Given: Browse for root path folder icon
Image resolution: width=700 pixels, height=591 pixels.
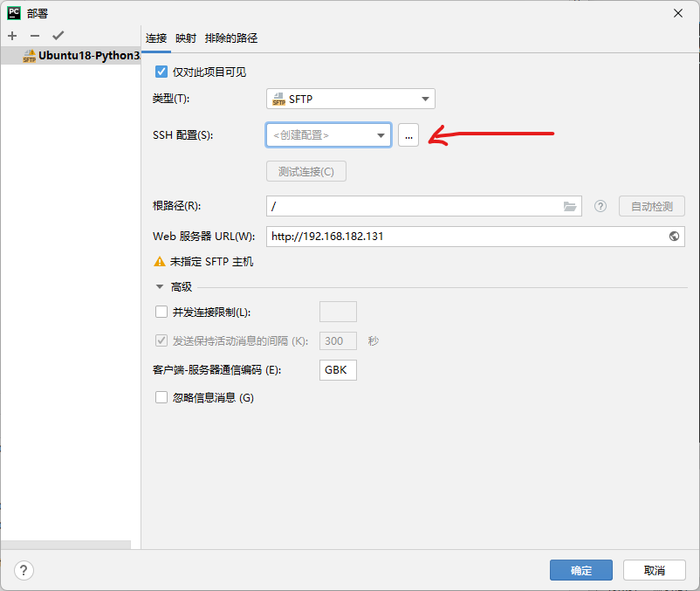Looking at the screenshot, I should pos(570,206).
